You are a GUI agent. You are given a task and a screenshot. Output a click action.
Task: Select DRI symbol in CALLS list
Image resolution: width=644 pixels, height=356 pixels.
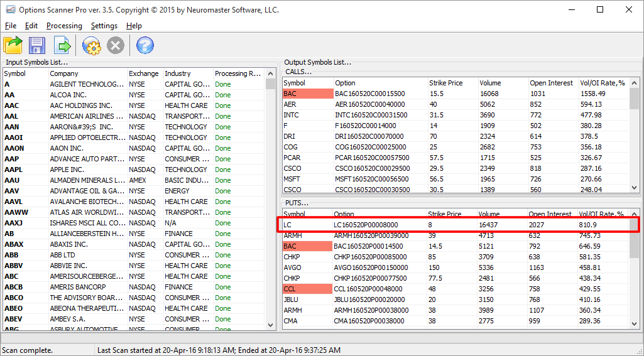pos(289,136)
